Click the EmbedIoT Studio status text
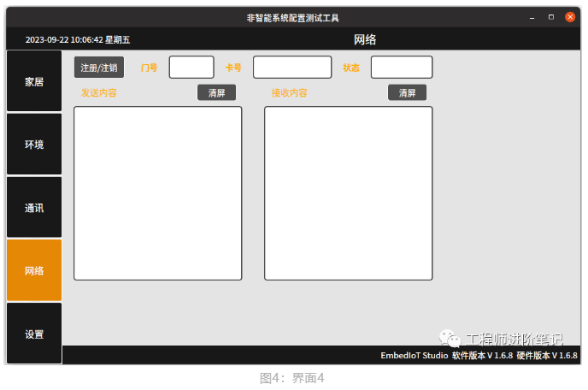Image resolution: width=588 pixels, height=390 pixels. 415,356
